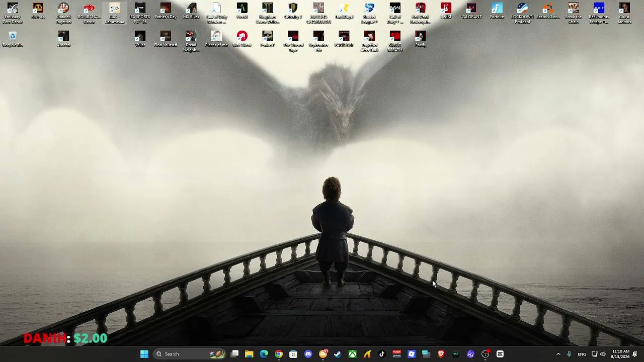Select the Dread Neighbor desktop icon

coord(191,42)
